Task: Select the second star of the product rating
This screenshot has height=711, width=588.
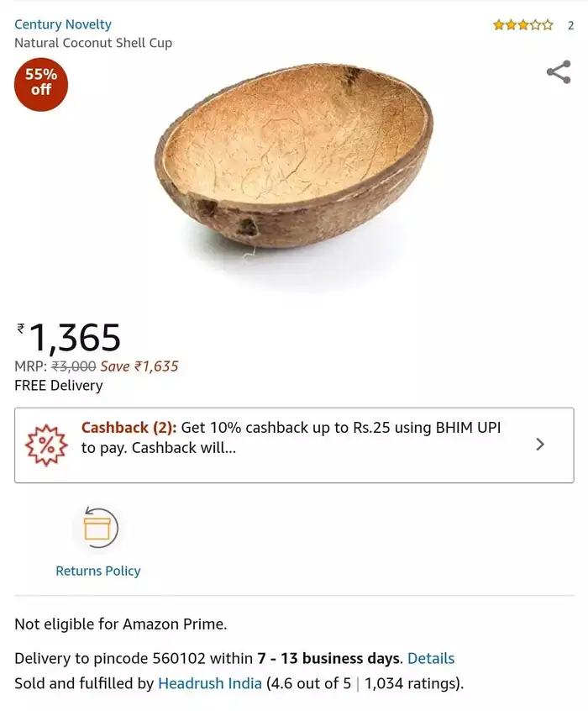Action: click(x=512, y=25)
